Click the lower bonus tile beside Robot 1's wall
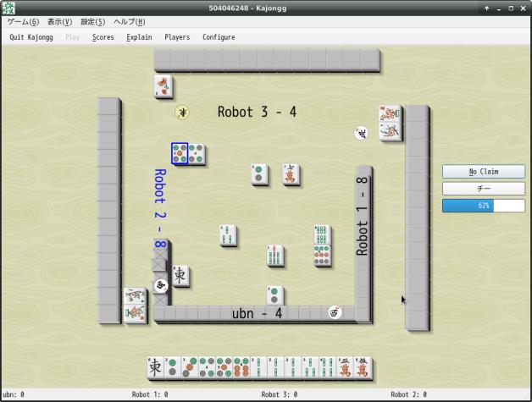Image resolution: width=532 pixels, height=402 pixels. [391, 131]
